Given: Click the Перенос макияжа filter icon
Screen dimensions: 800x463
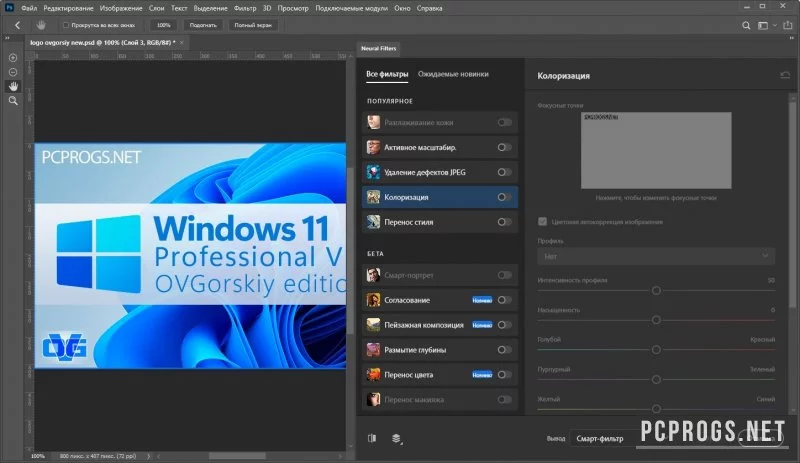Looking at the screenshot, I should (x=373, y=399).
